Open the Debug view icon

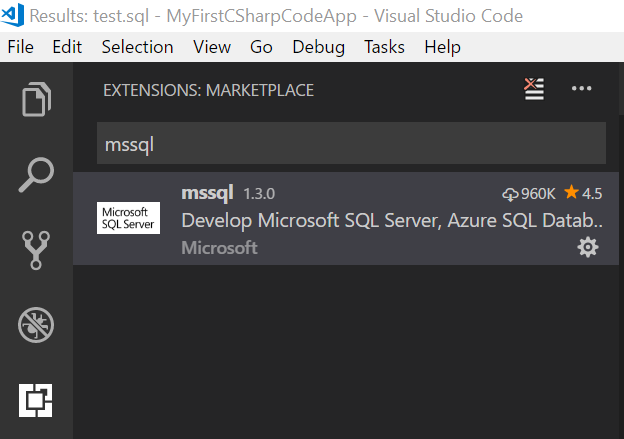coord(36,325)
